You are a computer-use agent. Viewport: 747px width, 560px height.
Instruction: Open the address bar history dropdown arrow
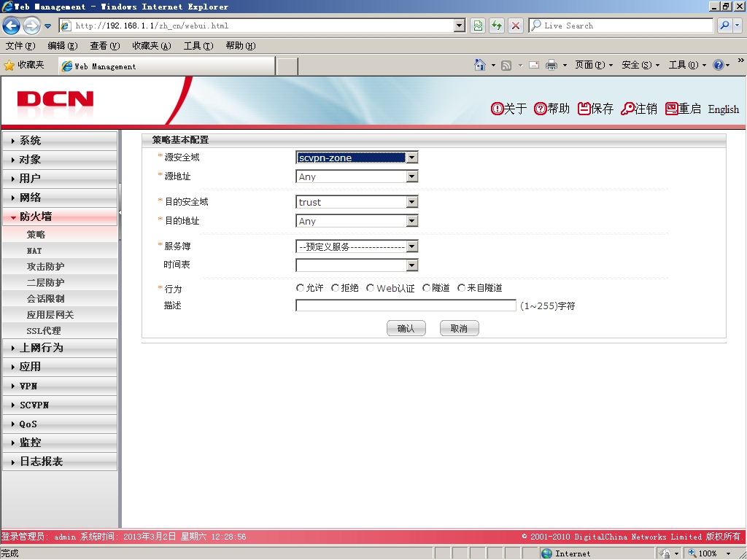(460, 26)
